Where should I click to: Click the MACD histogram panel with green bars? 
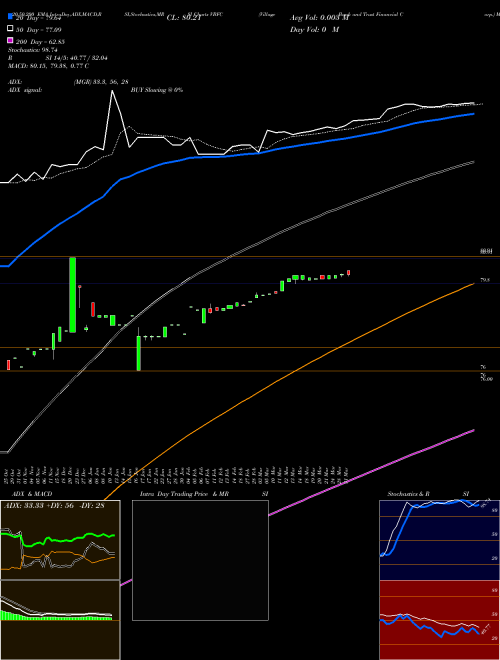point(60,620)
